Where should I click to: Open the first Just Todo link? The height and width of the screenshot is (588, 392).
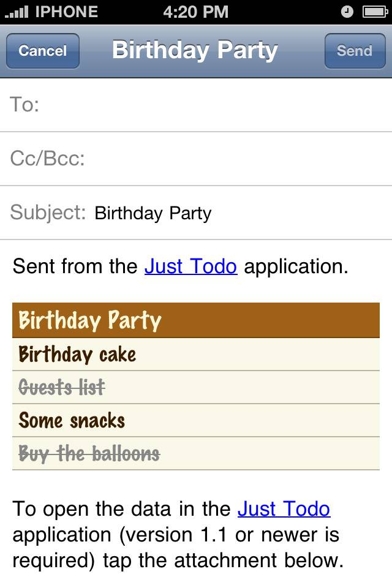191,266
